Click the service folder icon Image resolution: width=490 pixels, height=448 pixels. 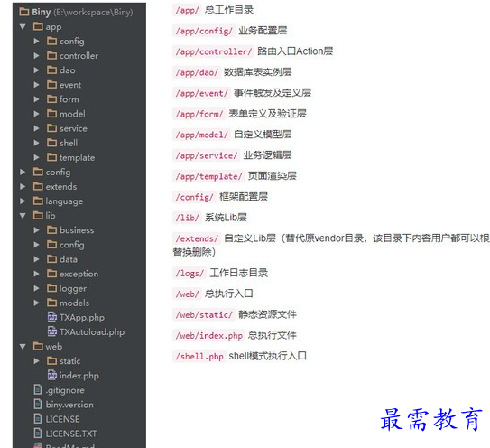51,128
